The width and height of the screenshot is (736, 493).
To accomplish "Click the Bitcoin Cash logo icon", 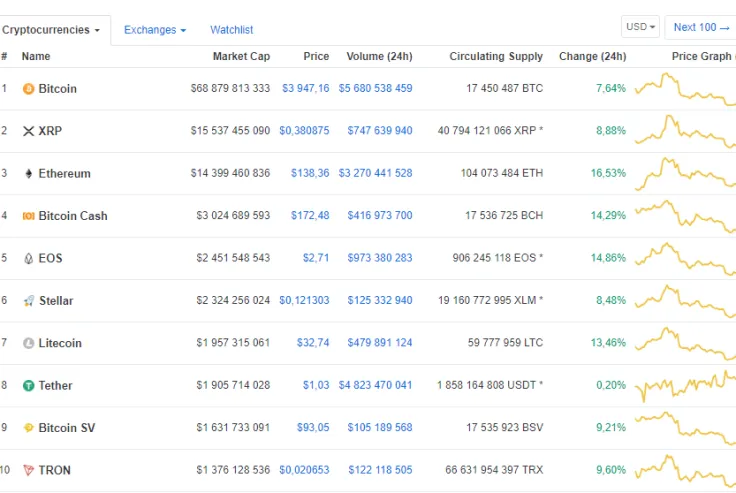I will point(28,216).
